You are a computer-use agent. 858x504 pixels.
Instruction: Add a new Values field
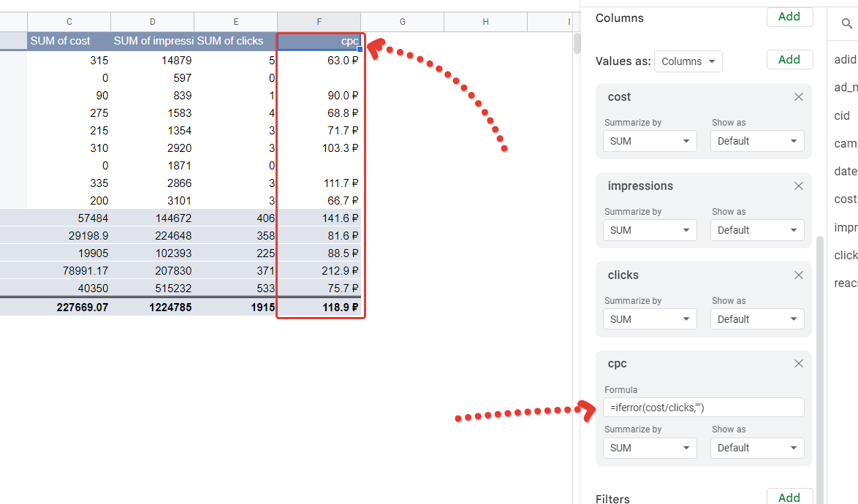click(789, 60)
